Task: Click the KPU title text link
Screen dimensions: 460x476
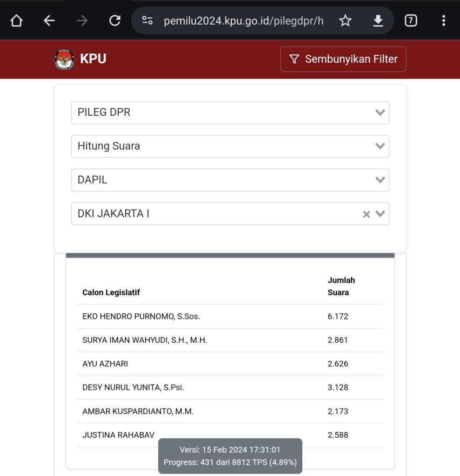Action: pos(93,59)
